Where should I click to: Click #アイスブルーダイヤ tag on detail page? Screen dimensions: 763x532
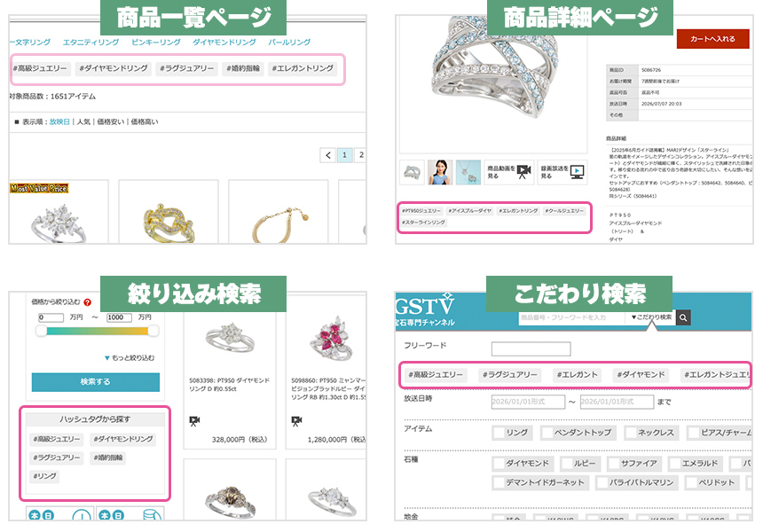pyautogui.click(x=470, y=211)
